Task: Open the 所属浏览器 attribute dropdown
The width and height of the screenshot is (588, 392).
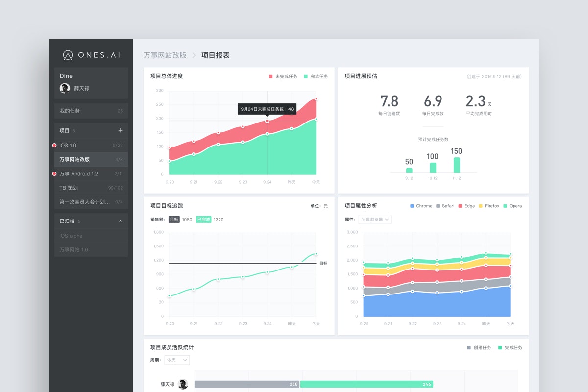Action: pyautogui.click(x=375, y=220)
